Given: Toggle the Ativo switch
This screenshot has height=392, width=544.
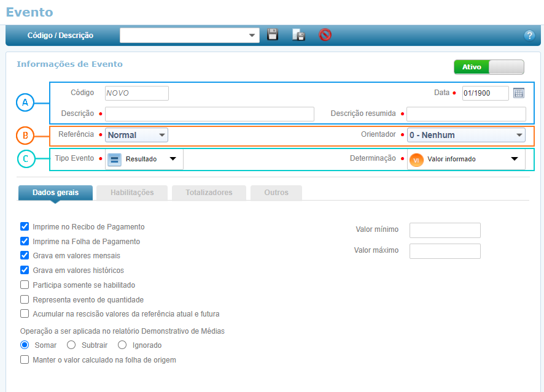Looking at the screenshot, I should pos(489,67).
